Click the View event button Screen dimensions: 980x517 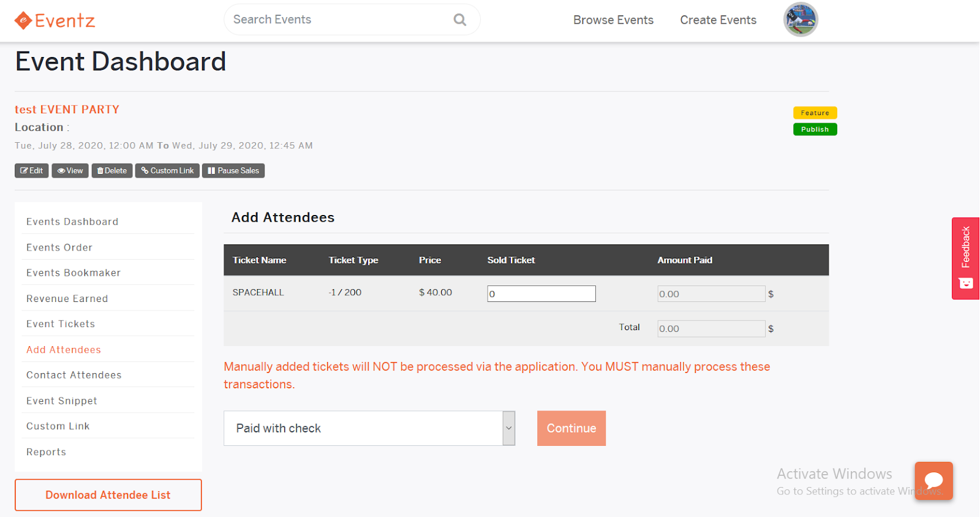70,170
